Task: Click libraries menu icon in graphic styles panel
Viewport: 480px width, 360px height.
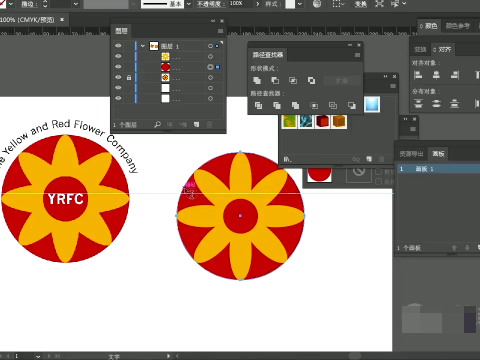Action: [x=287, y=159]
